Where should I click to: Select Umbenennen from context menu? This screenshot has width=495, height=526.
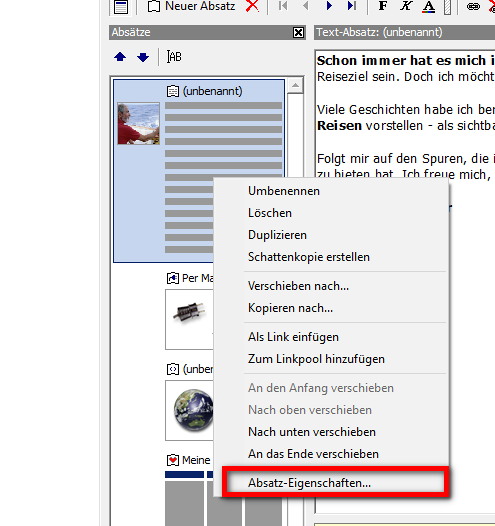[284, 191]
